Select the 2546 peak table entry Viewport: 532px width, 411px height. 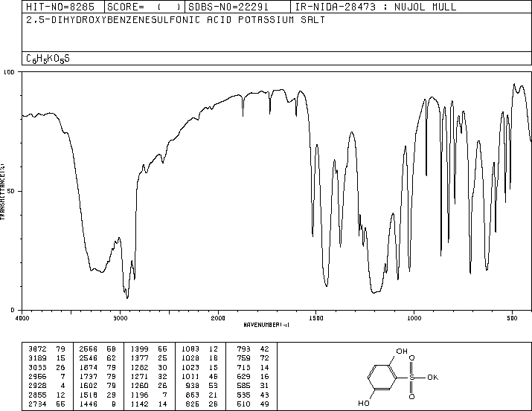click(97, 358)
